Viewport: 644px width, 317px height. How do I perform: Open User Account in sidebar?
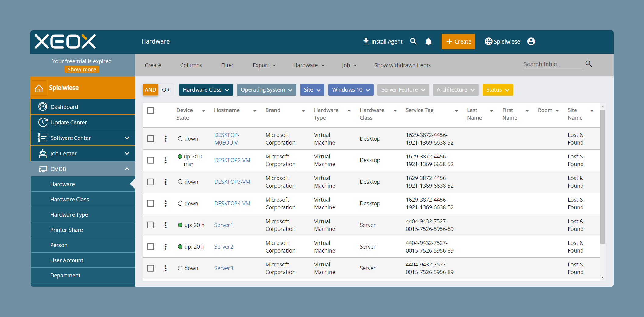pyautogui.click(x=83, y=260)
